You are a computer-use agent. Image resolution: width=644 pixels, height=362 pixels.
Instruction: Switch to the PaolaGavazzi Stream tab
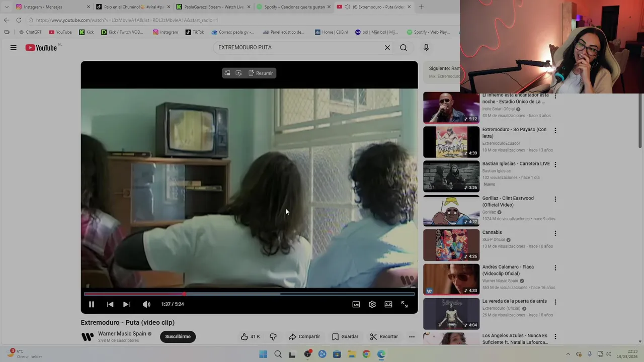click(x=213, y=7)
